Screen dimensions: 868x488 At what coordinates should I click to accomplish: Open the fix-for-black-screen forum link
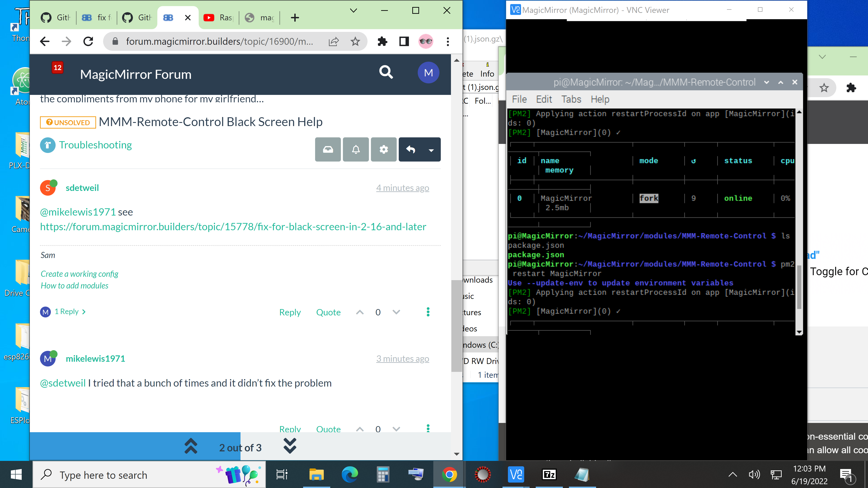tap(233, 227)
